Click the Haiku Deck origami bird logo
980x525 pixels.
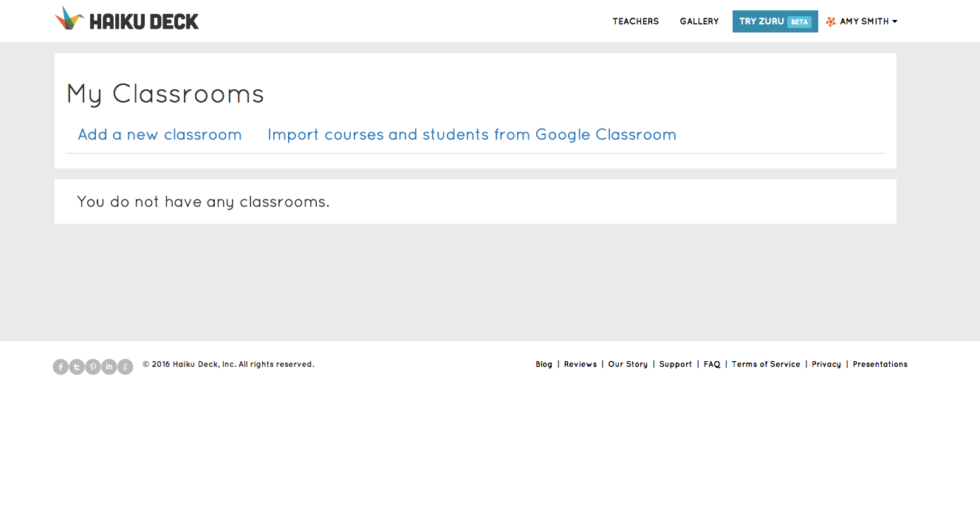(x=69, y=18)
